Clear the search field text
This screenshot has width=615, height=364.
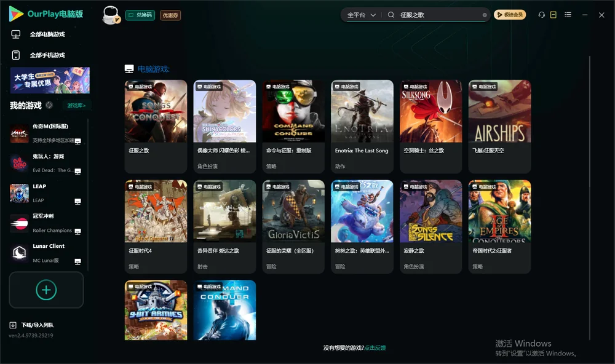[485, 15]
